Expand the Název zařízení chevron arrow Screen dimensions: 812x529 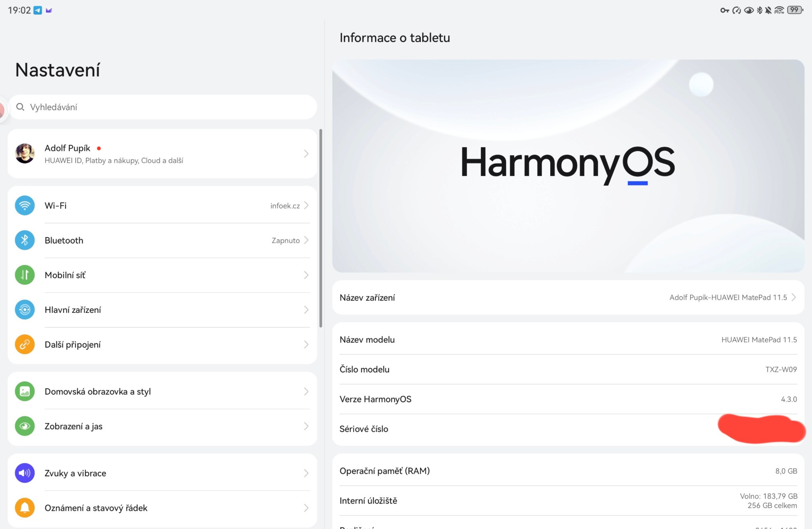[794, 297]
